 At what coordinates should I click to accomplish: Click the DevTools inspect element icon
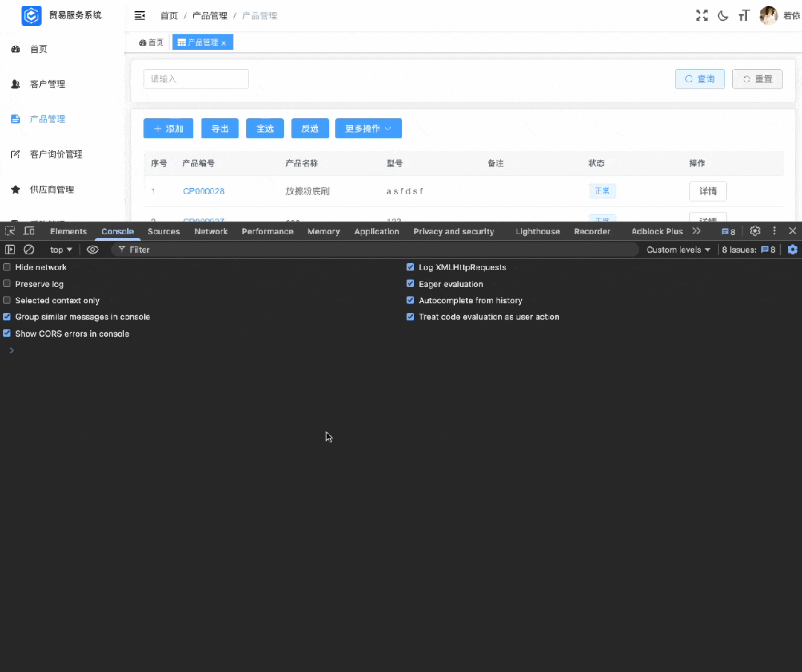pos(10,231)
